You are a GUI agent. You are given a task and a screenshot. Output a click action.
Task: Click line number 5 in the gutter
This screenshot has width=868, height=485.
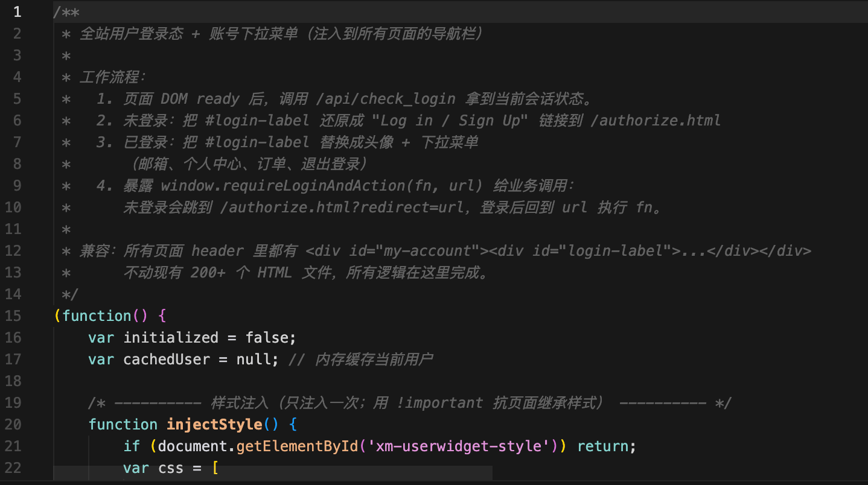pyautogui.click(x=17, y=99)
